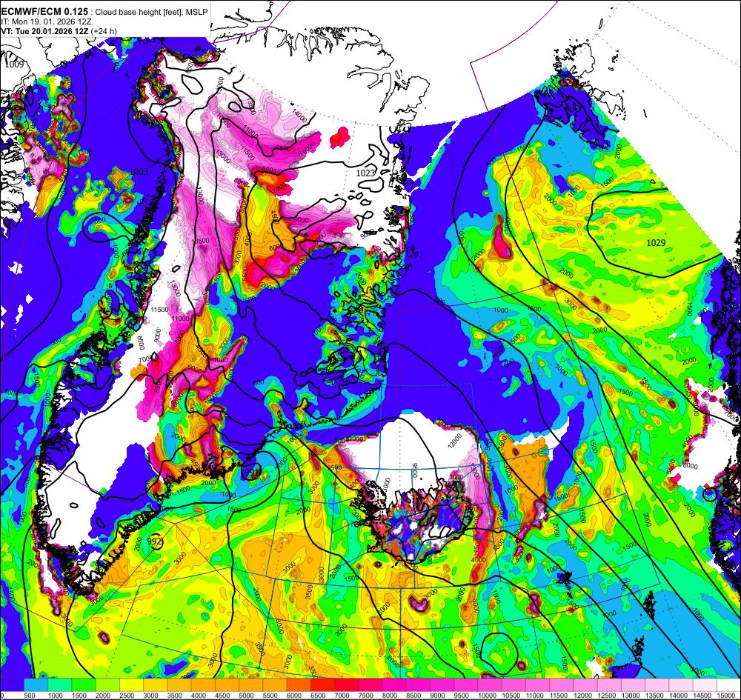Click the '(+24 h)' forecast offset text

[x=104, y=31]
